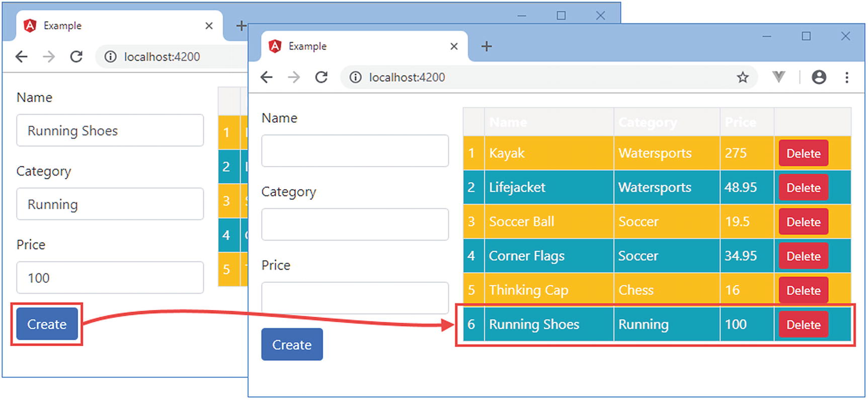The height and width of the screenshot is (400, 868).
Task: Click Create button below the 100 price field
Action: pyautogui.click(x=47, y=325)
